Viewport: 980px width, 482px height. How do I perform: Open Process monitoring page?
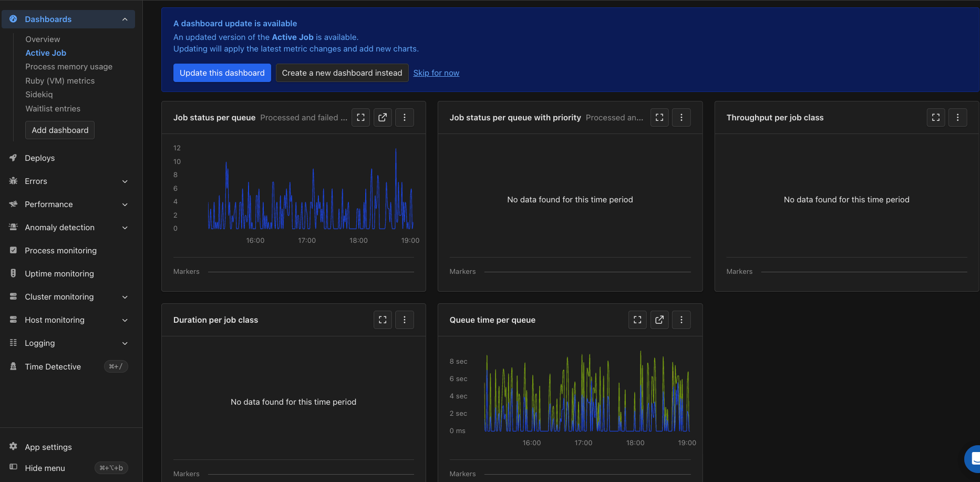[x=60, y=251]
